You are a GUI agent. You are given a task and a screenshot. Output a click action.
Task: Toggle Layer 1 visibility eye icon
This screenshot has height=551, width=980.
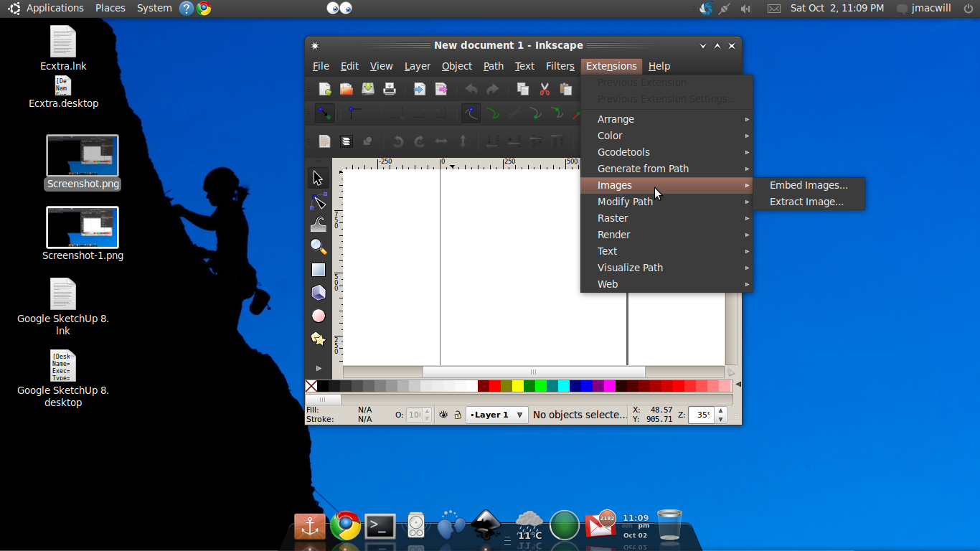[x=443, y=415]
